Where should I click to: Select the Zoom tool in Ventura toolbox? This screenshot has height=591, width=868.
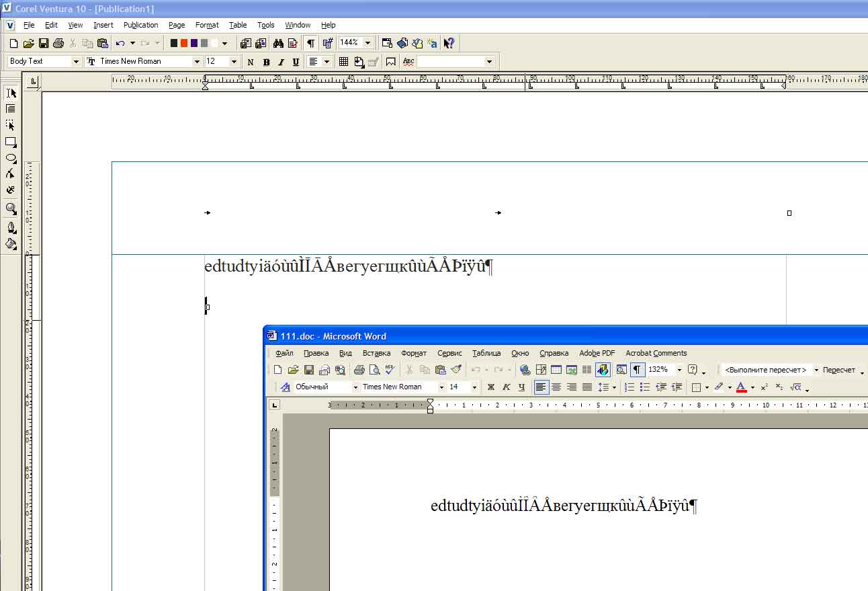point(11,209)
